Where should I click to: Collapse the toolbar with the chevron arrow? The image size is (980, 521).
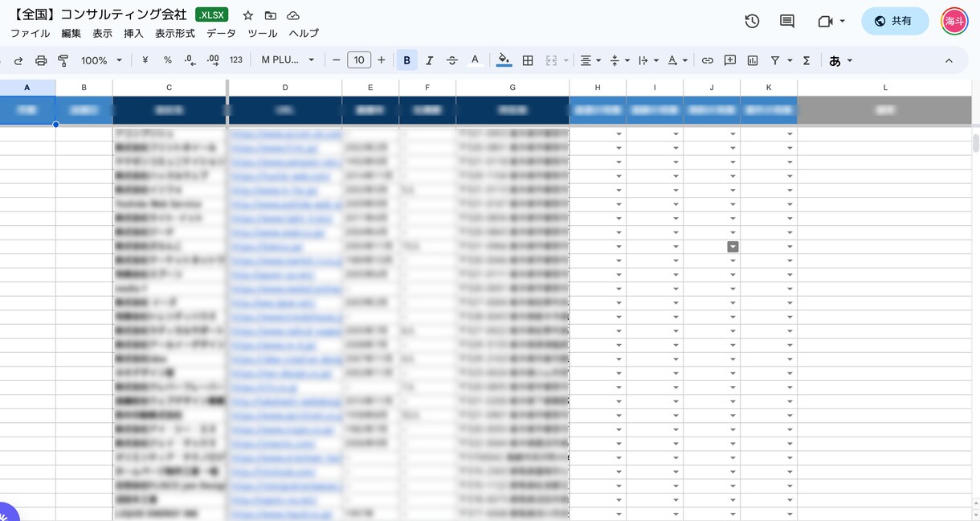949,60
